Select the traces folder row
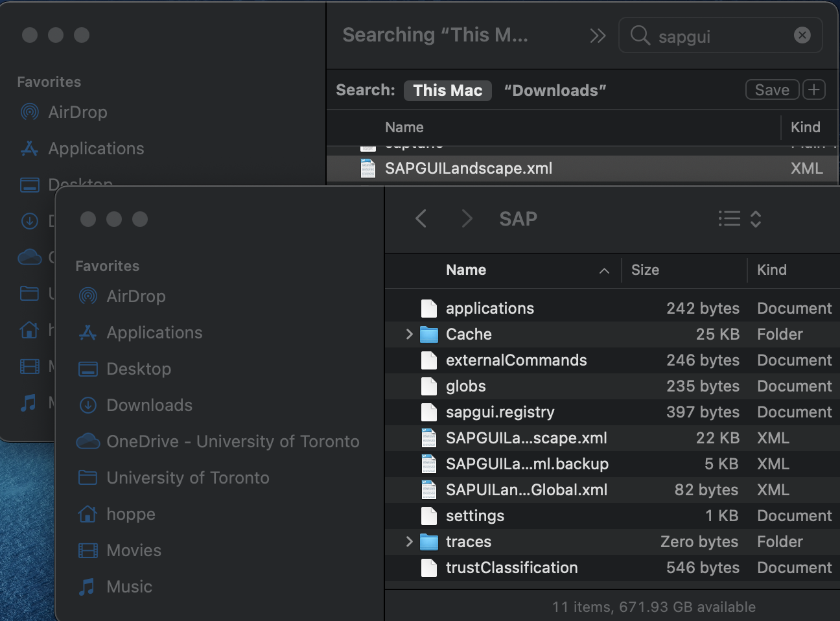The image size is (840, 621). 612,542
